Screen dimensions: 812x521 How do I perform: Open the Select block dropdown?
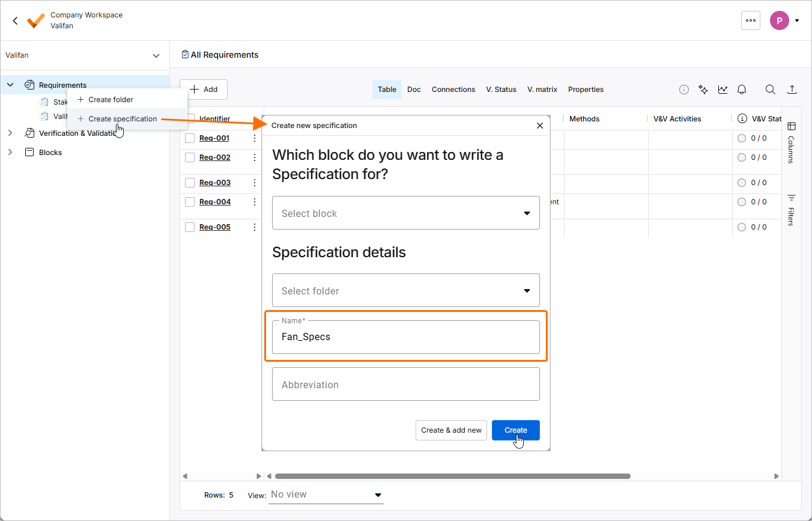406,213
